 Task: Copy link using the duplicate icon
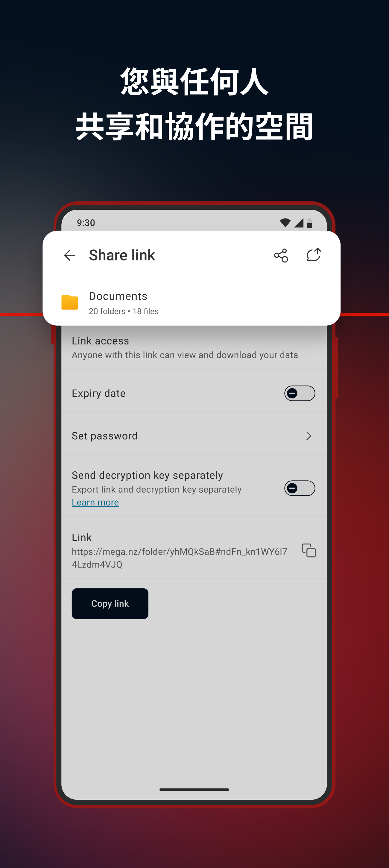309,550
